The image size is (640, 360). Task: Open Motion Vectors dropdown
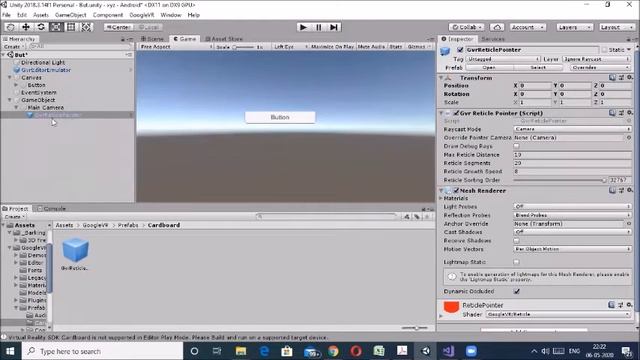(x=572, y=249)
